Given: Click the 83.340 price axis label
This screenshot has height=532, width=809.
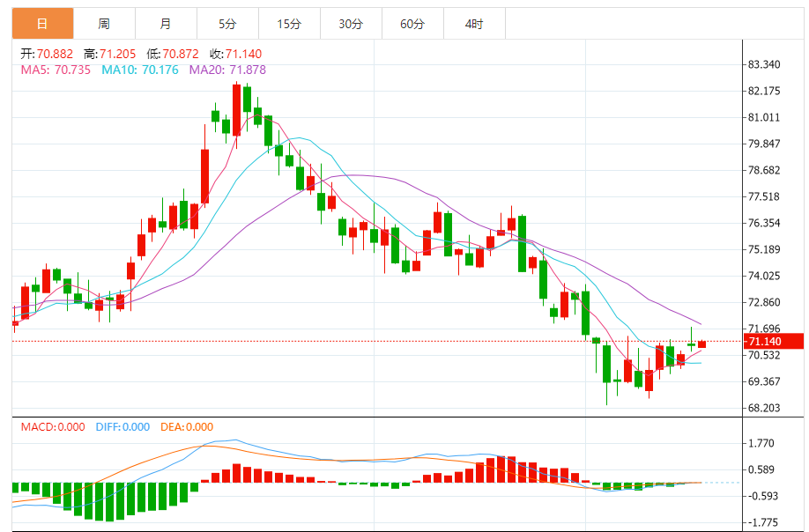Looking at the screenshot, I should (764, 64).
